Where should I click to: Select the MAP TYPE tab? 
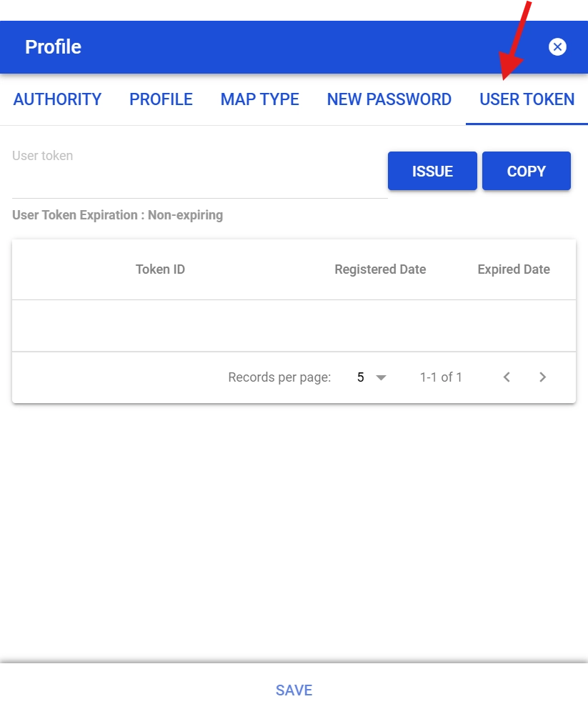pos(259,99)
